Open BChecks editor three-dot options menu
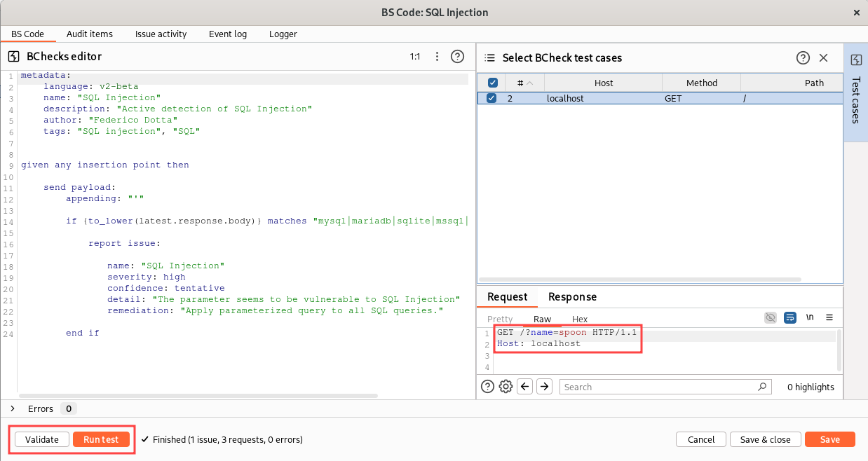This screenshot has width=868, height=461. (437, 57)
